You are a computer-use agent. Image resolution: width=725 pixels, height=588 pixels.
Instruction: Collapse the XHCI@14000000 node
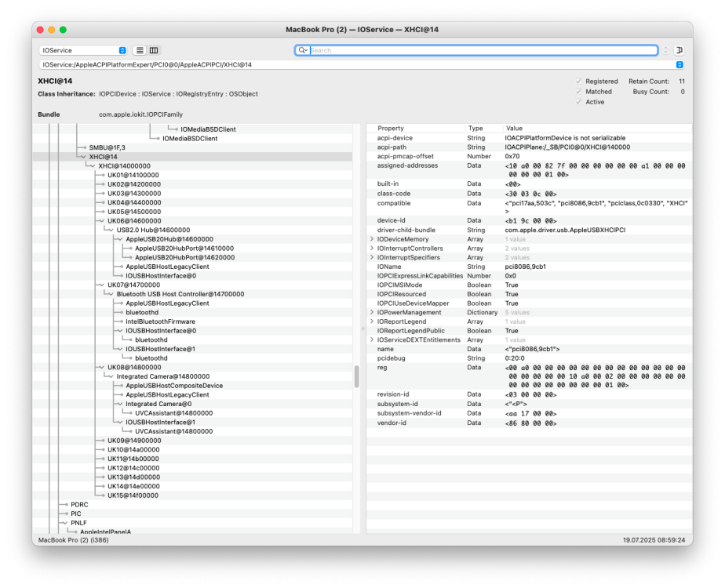coord(93,166)
